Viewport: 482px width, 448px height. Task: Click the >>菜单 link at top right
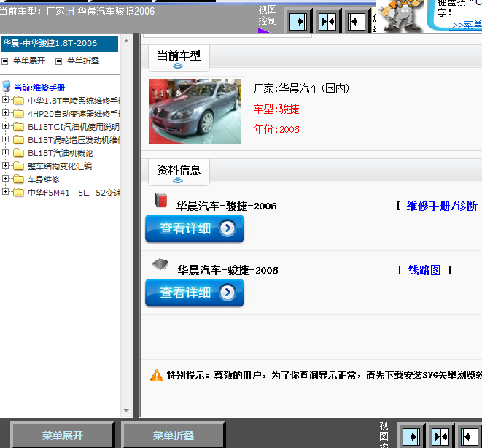pos(467,26)
